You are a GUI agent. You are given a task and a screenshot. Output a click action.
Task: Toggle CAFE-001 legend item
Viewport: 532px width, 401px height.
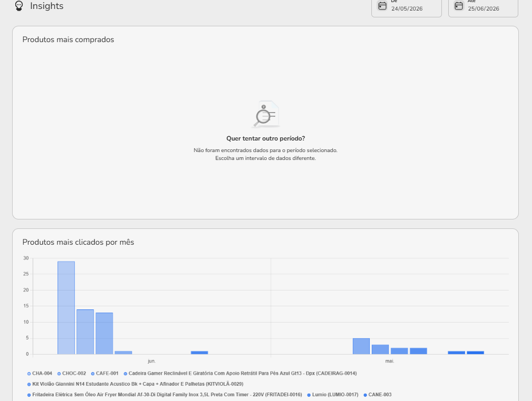point(105,374)
